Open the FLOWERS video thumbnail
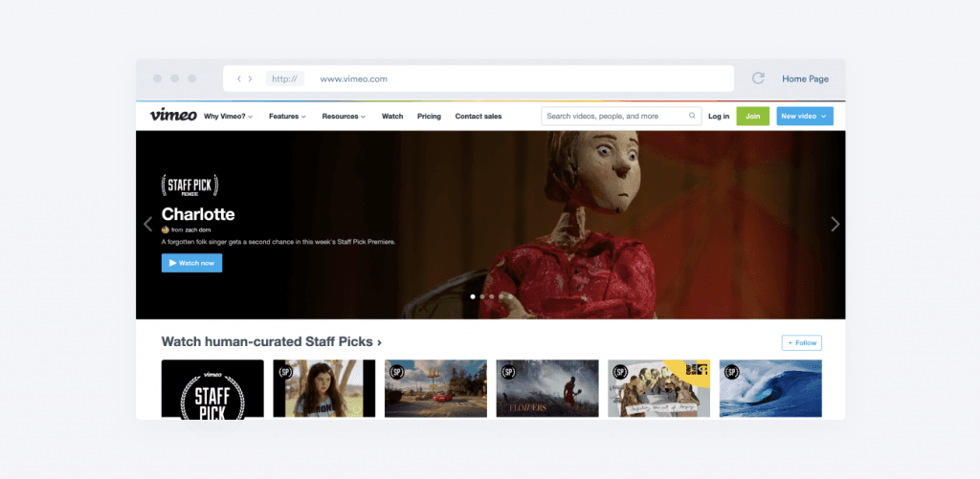 click(547, 388)
